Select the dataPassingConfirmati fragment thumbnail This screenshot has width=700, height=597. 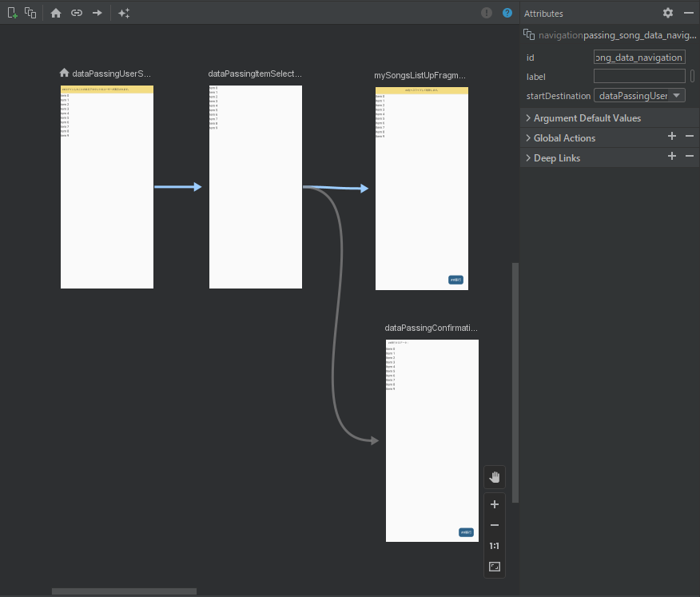pyautogui.click(x=432, y=440)
